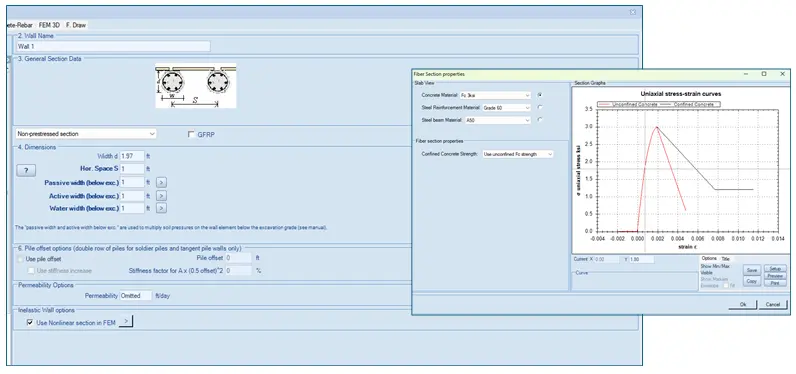This screenshot has width=796, height=374.
Task: Open Passive width arrow button
Action: click(161, 182)
